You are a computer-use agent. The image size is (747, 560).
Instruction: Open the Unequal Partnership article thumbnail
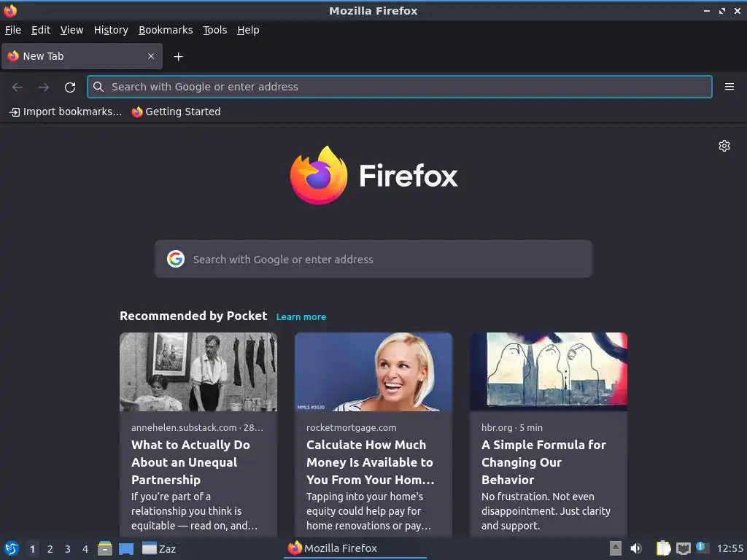click(x=198, y=372)
